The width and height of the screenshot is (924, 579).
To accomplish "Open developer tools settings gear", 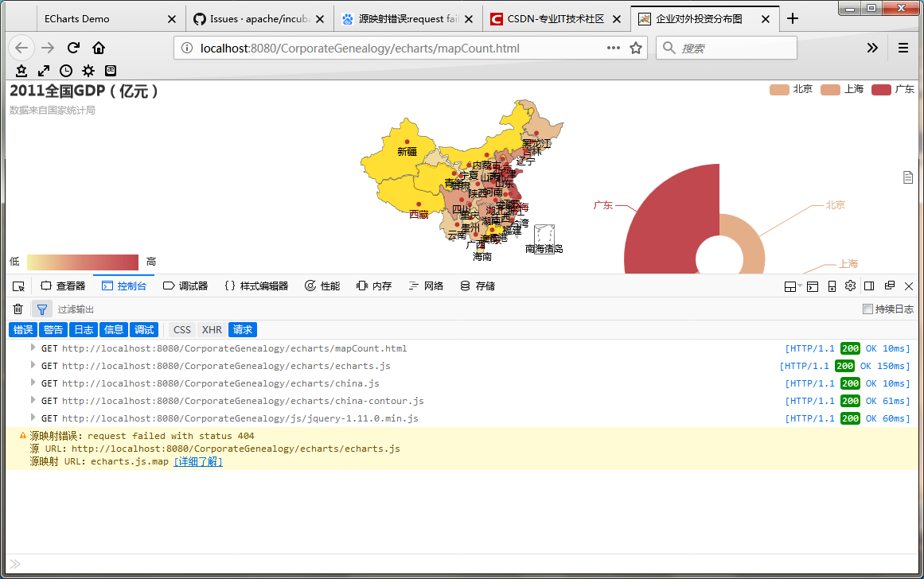I will 850,286.
